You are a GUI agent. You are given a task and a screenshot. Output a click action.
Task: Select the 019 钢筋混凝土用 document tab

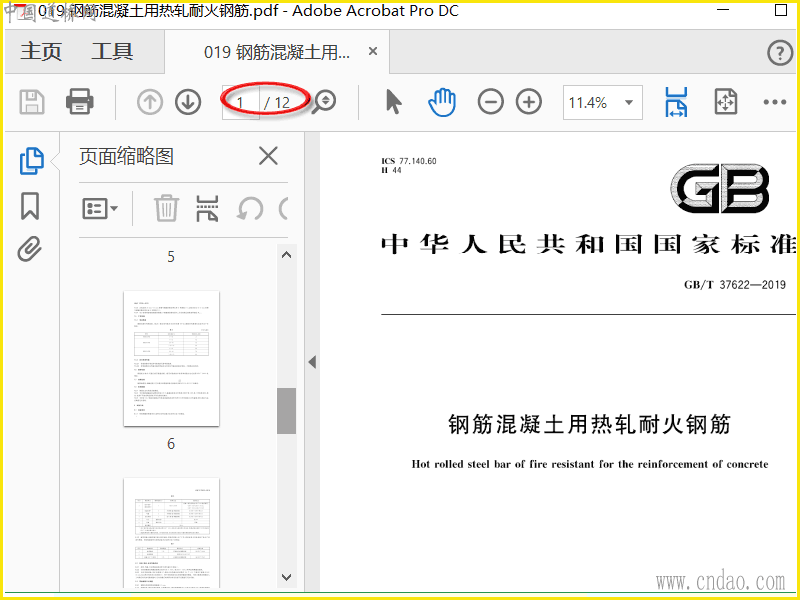tap(277, 52)
